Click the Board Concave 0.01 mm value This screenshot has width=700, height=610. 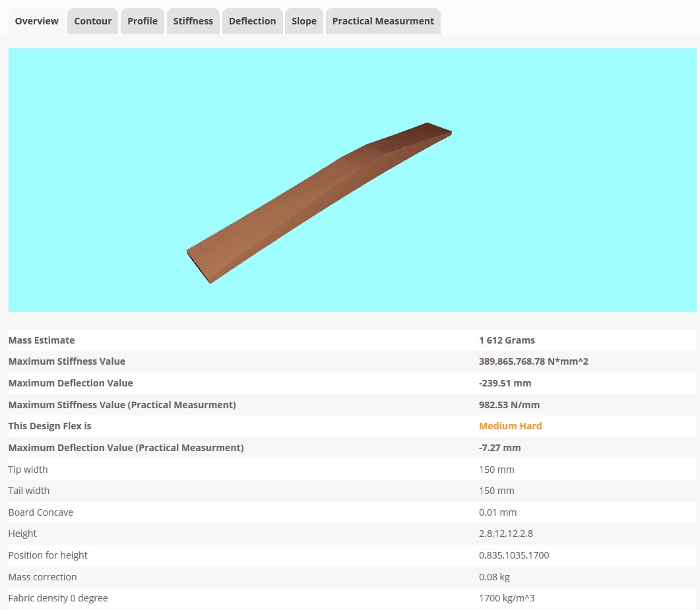click(497, 512)
